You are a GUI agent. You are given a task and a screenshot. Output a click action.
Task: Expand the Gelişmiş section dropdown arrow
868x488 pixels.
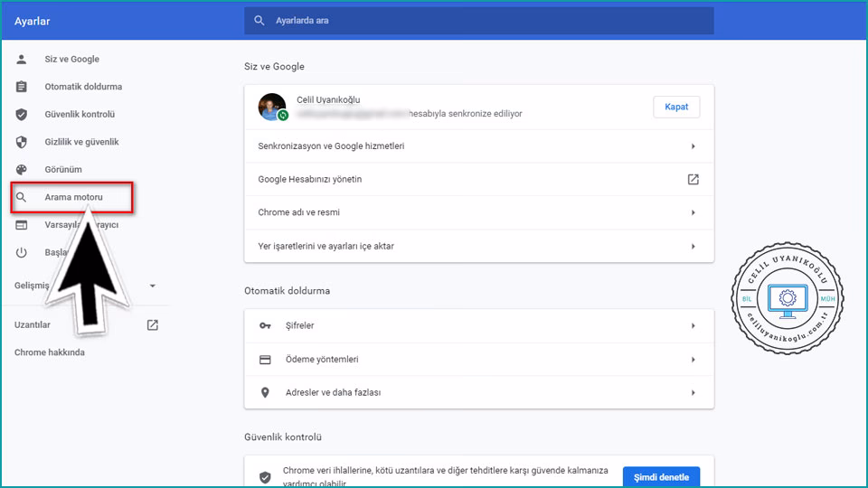(152, 286)
